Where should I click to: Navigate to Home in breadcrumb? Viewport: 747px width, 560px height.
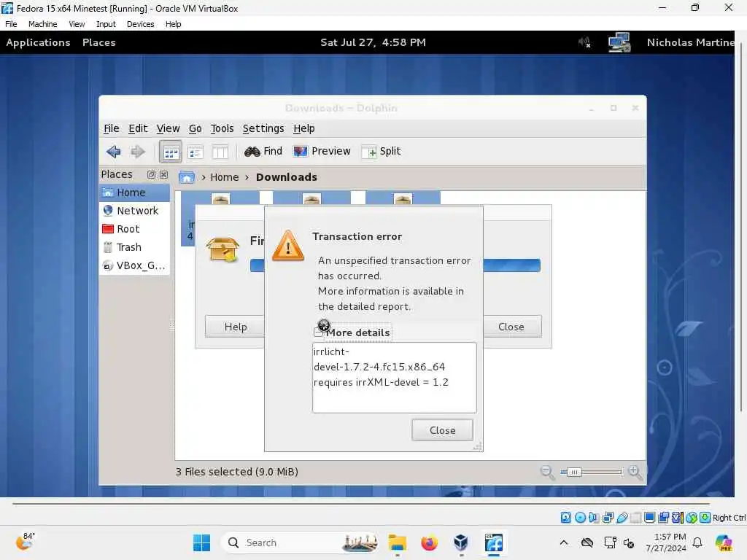click(x=225, y=177)
